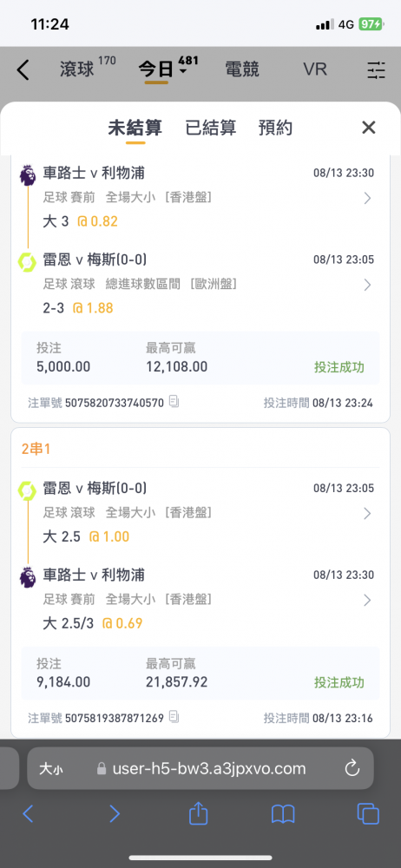Select the 未結算 tab
Image resolution: width=401 pixels, height=868 pixels.
coord(135,128)
